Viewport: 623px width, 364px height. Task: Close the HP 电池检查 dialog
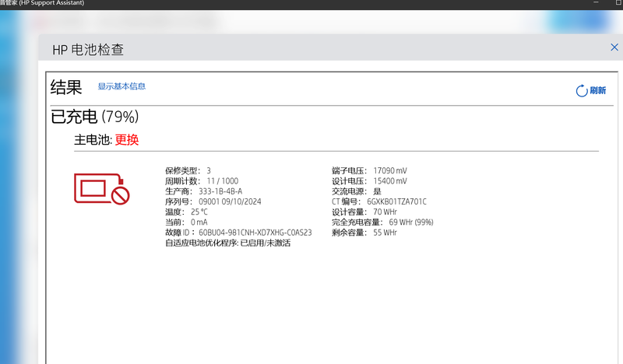tap(614, 47)
